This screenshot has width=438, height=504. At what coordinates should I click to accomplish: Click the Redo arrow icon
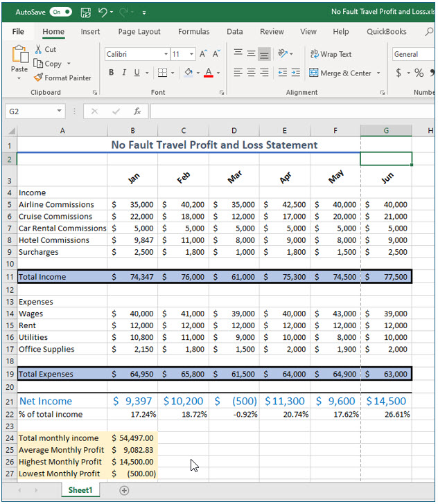point(123,12)
